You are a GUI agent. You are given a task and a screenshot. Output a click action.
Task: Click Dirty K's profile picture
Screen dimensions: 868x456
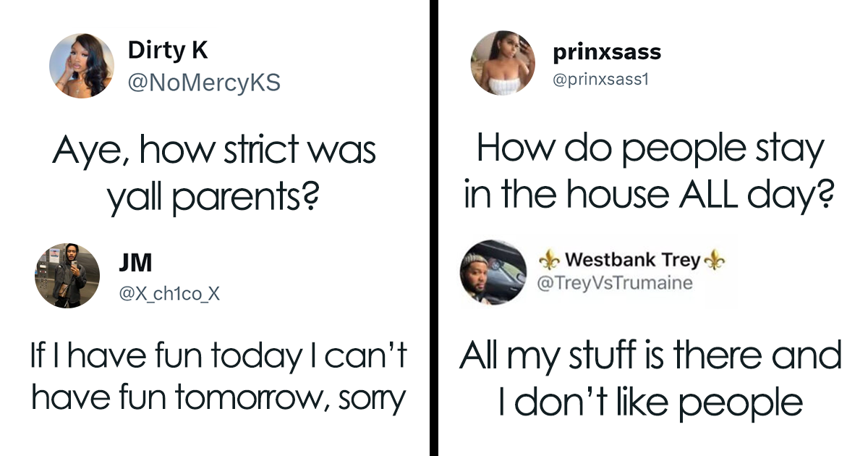point(82,65)
